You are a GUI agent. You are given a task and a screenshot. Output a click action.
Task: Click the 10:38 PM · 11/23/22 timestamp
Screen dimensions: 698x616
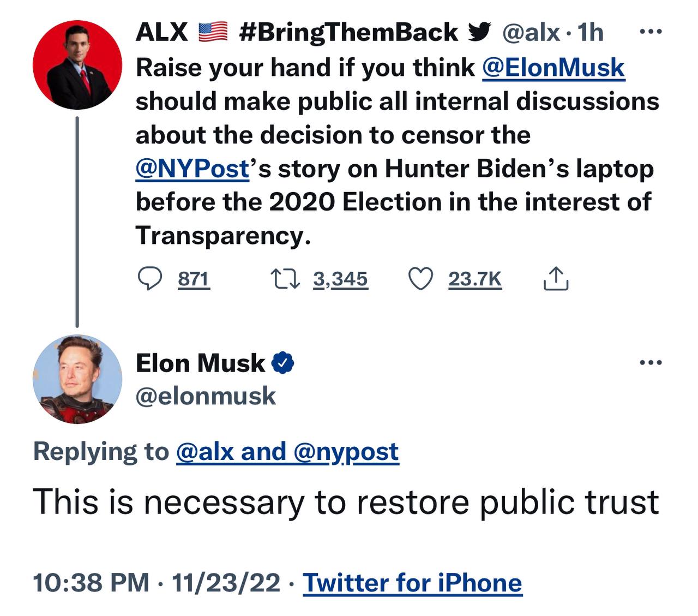point(157,583)
